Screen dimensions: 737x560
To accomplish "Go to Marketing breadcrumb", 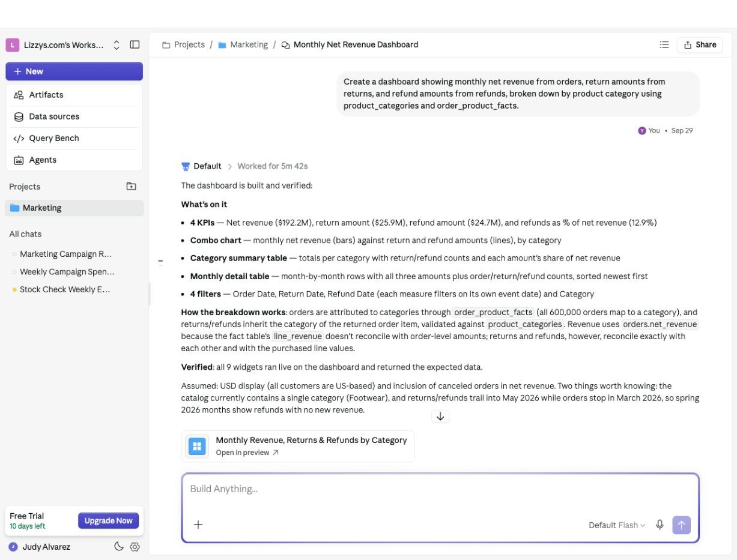I will (x=243, y=44).
